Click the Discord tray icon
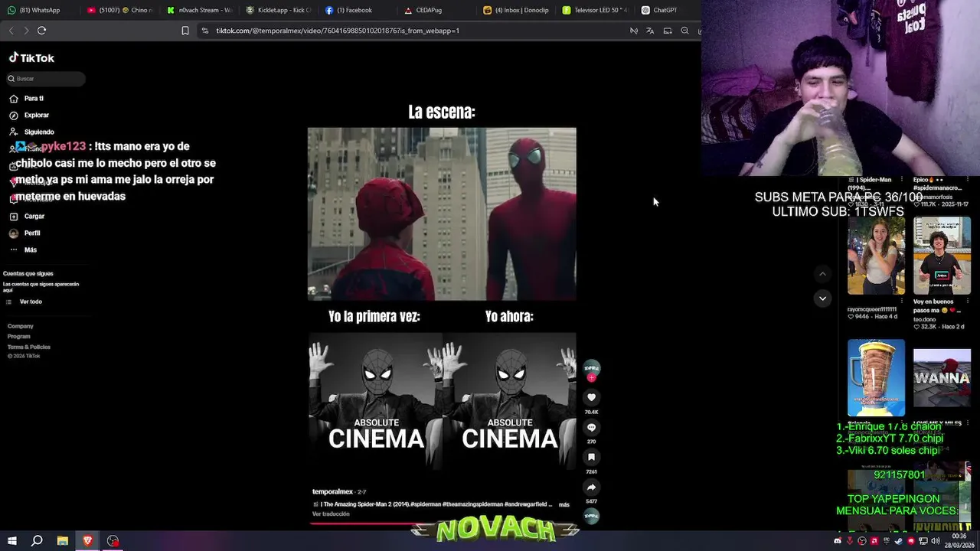980x551 pixels. 837,541
